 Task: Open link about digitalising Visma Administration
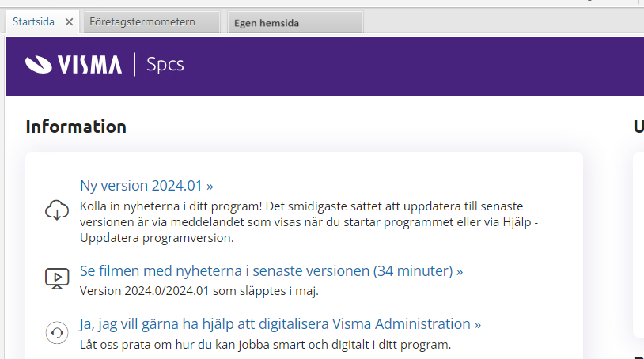[280, 324]
